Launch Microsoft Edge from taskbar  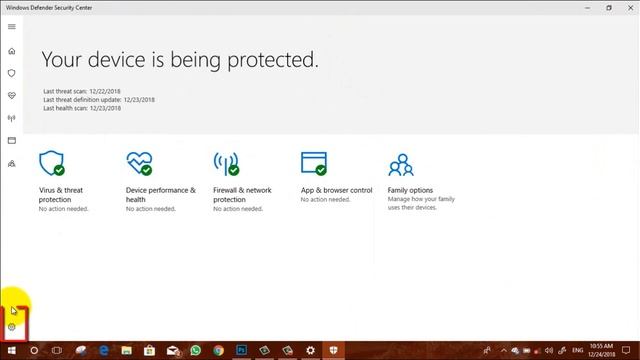point(104,351)
